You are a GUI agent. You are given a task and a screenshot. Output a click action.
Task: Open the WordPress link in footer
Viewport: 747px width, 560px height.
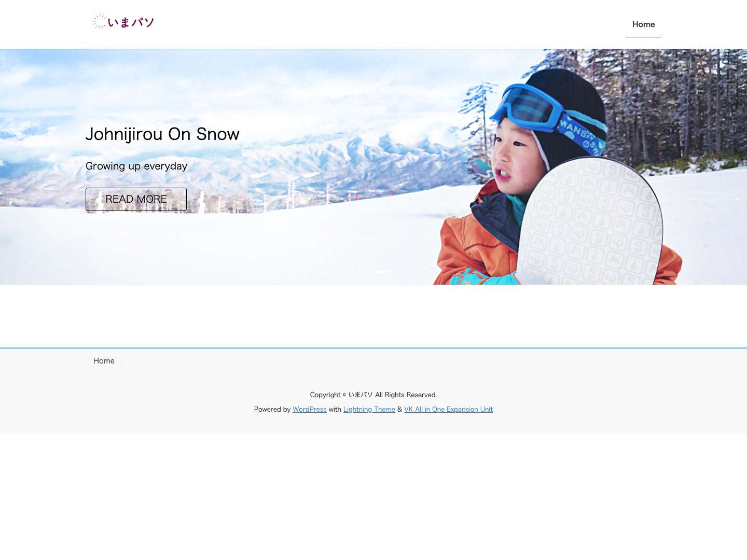[x=310, y=410]
